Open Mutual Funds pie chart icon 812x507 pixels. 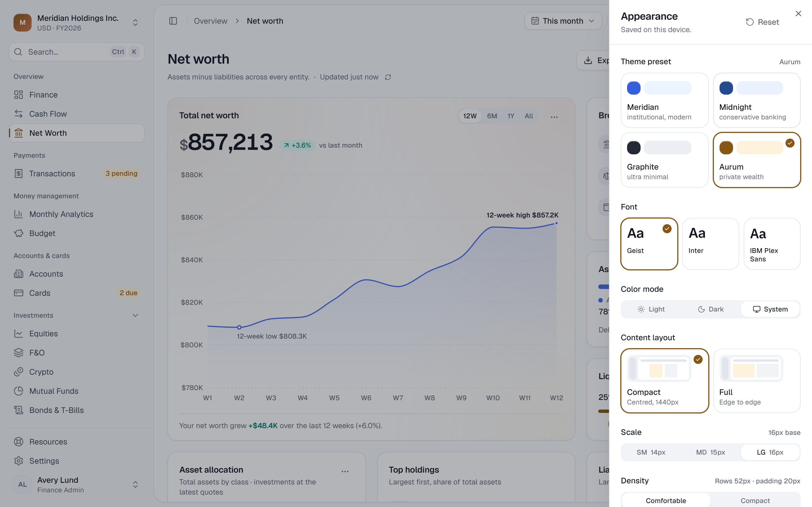tap(19, 391)
